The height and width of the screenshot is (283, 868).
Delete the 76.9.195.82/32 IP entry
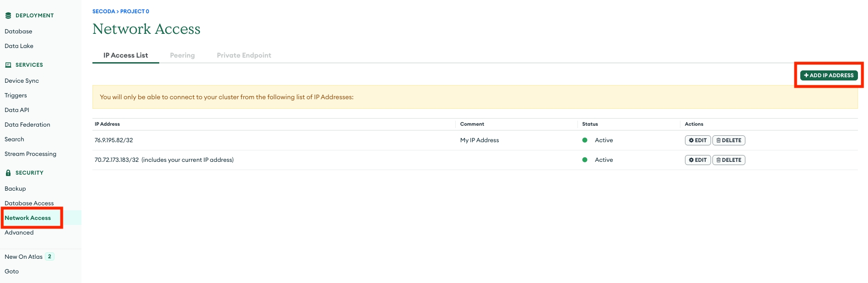pyautogui.click(x=728, y=140)
